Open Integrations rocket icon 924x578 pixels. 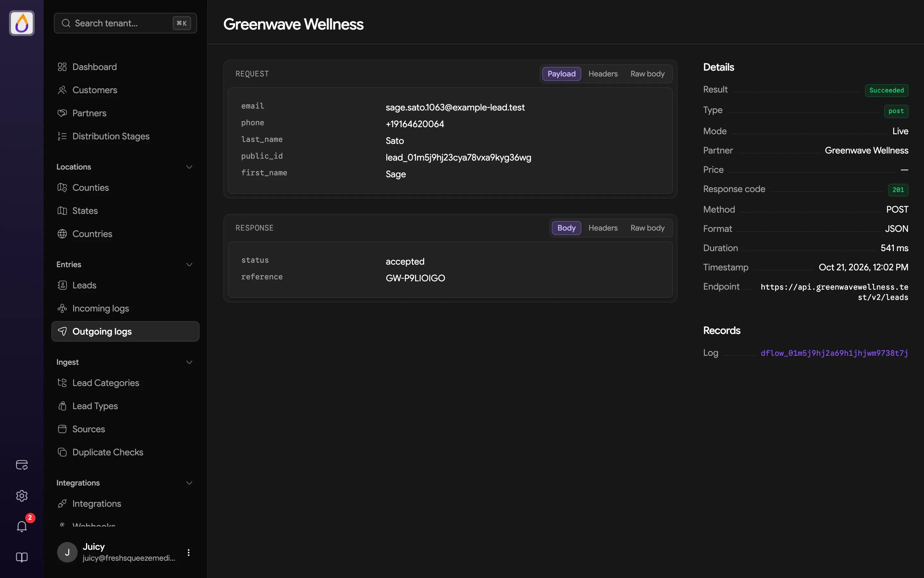pos(62,504)
